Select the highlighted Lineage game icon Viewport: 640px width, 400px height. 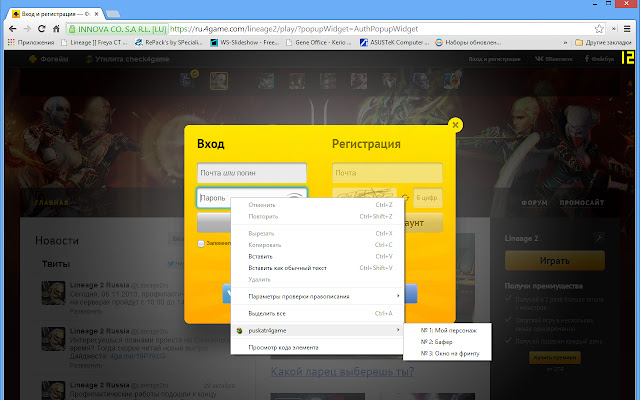click(x=219, y=81)
